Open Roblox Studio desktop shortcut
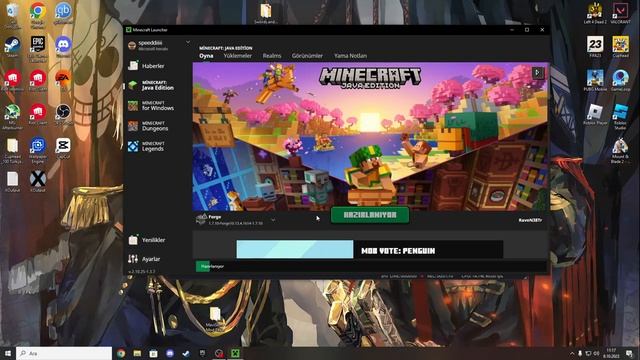 [x=620, y=116]
